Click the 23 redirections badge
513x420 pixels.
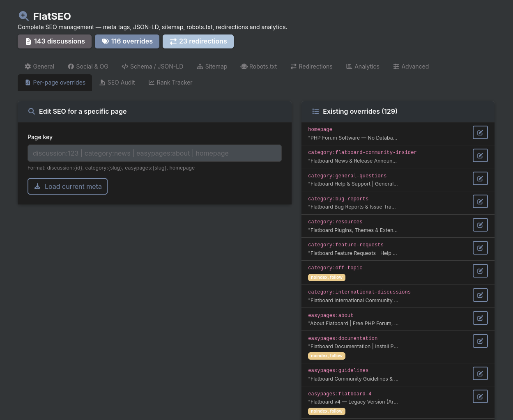(x=198, y=41)
